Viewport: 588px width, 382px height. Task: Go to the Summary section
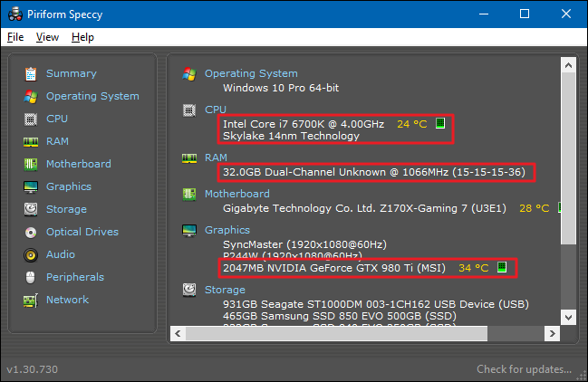pos(72,73)
